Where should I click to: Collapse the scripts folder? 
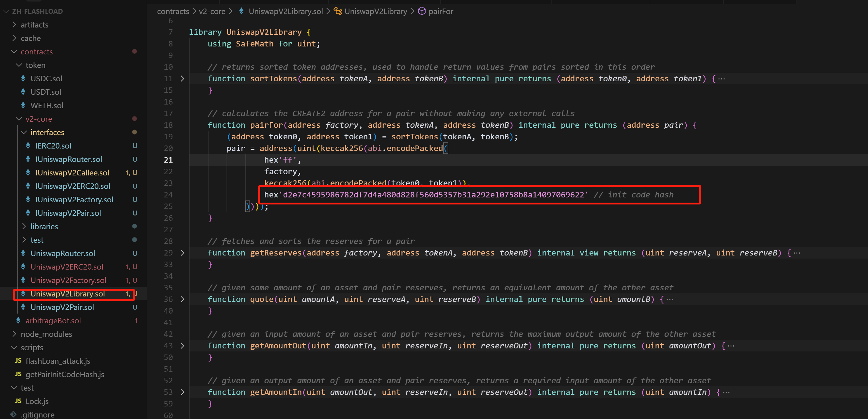point(14,347)
